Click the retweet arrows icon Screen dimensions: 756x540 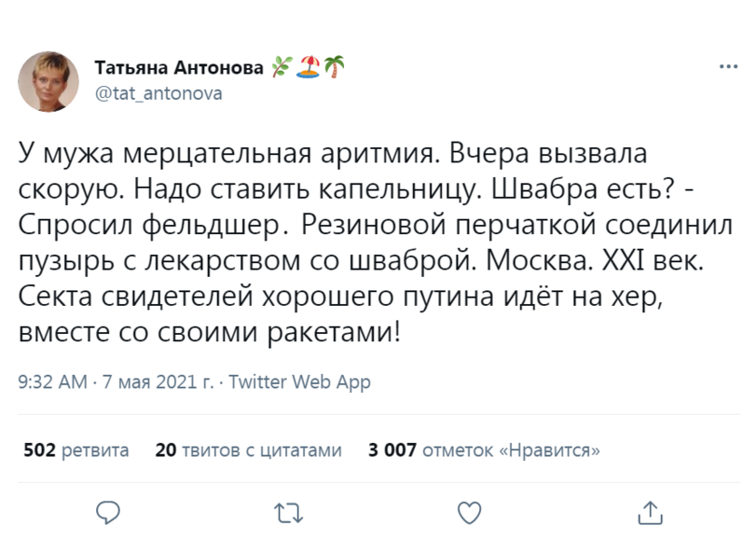point(289,510)
